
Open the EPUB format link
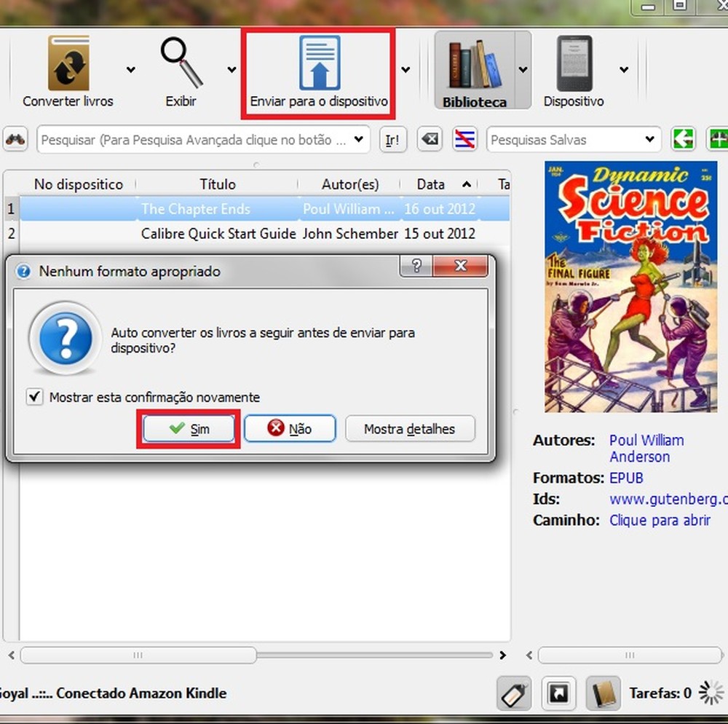click(x=626, y=478)
